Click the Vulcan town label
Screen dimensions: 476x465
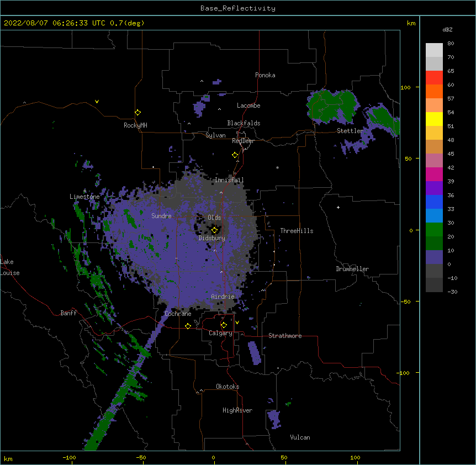(x=300, y=437)
